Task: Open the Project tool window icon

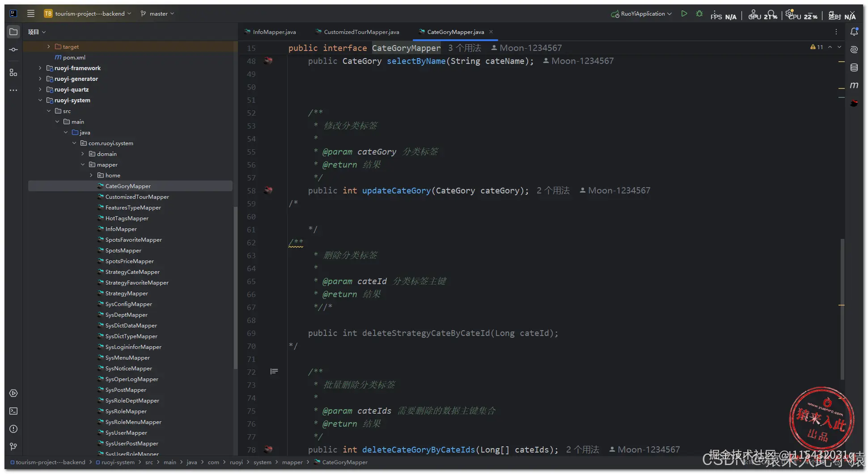Action: 13,32
